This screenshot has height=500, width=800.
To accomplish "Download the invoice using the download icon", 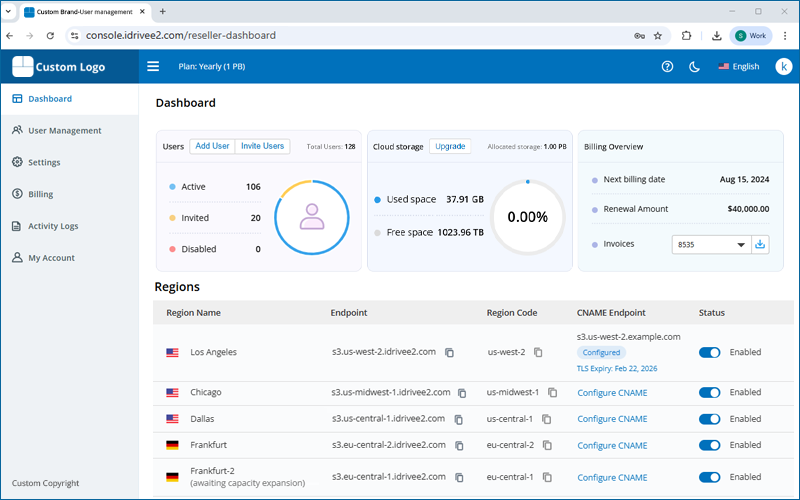I will point(760,244).
